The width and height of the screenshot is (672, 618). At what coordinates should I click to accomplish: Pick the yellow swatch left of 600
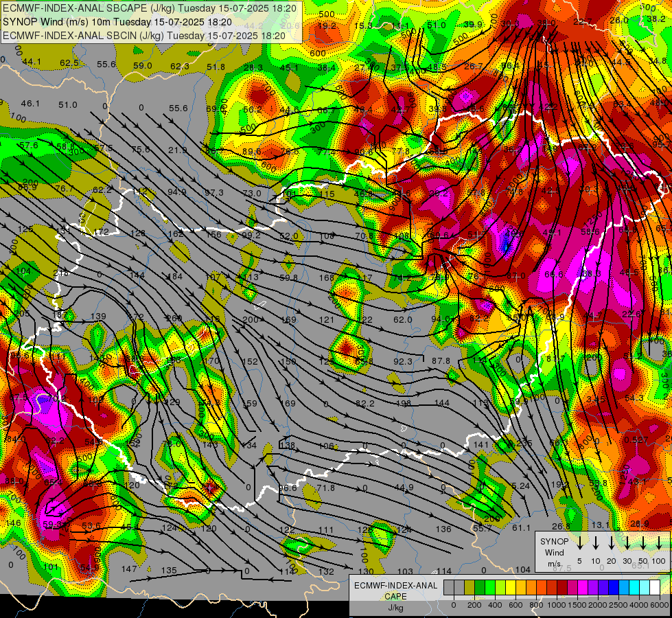point(511,587)
